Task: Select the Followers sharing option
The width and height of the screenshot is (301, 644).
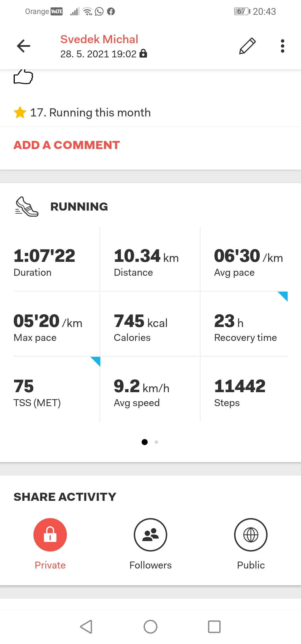Action: [x=151, y=535]
